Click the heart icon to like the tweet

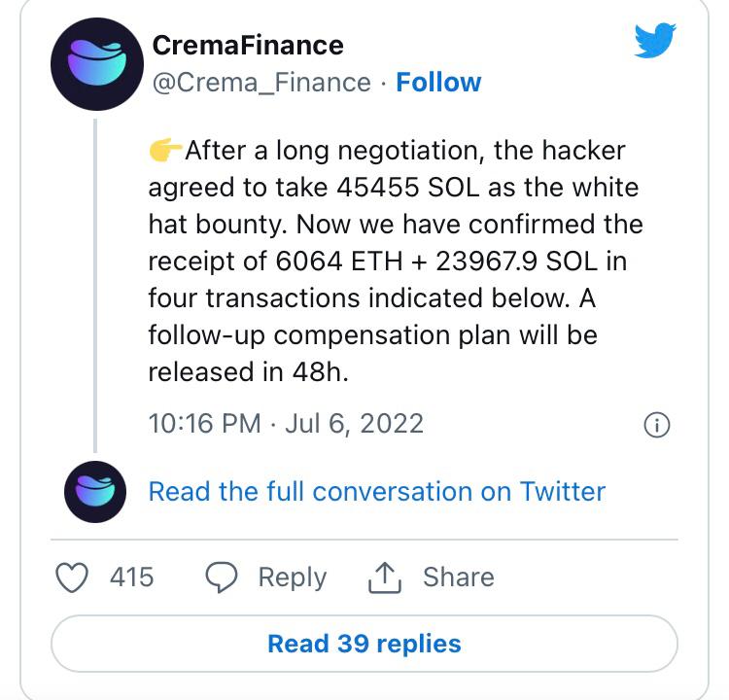click(72, 577)
